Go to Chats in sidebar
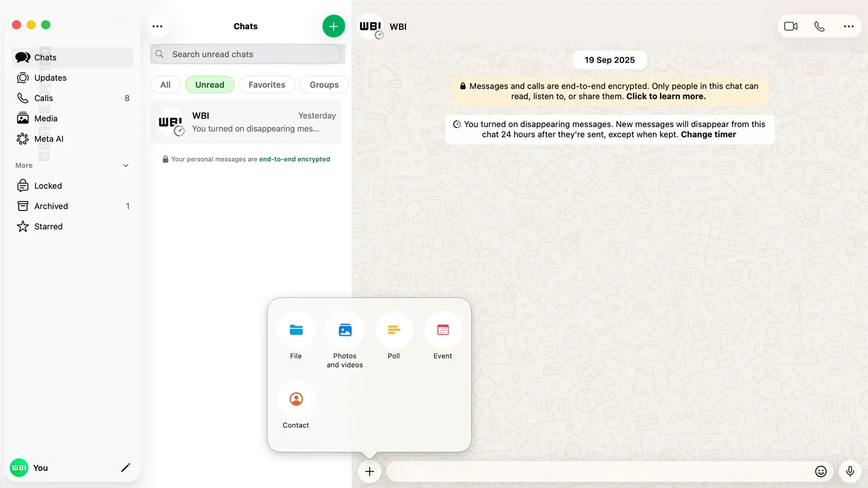The height and width of the screenshot is (488, 868). 72,57
